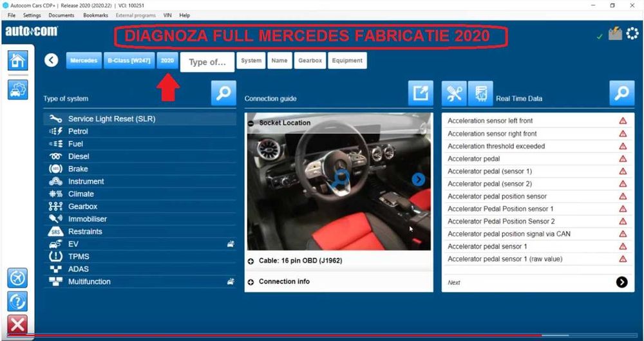Click warning icon for Acceleration threshold exceeded
This screenshot has width=644, height=341.
point(623,146)
